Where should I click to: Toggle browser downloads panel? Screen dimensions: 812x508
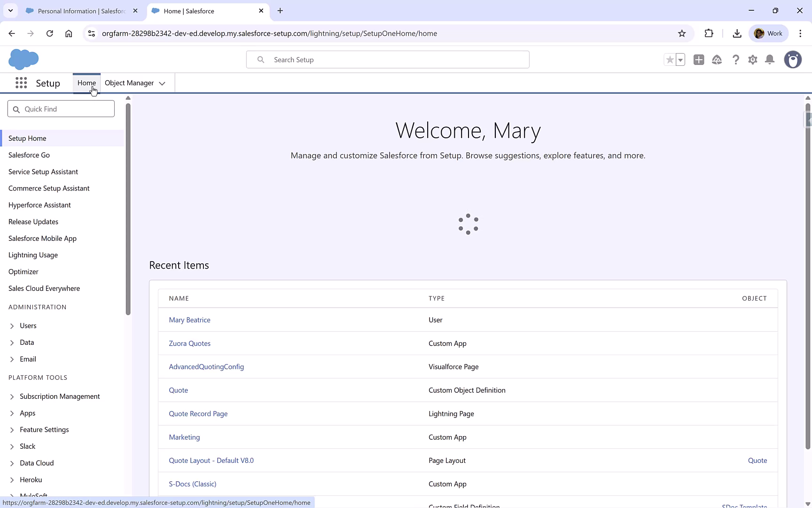[736, 33]
